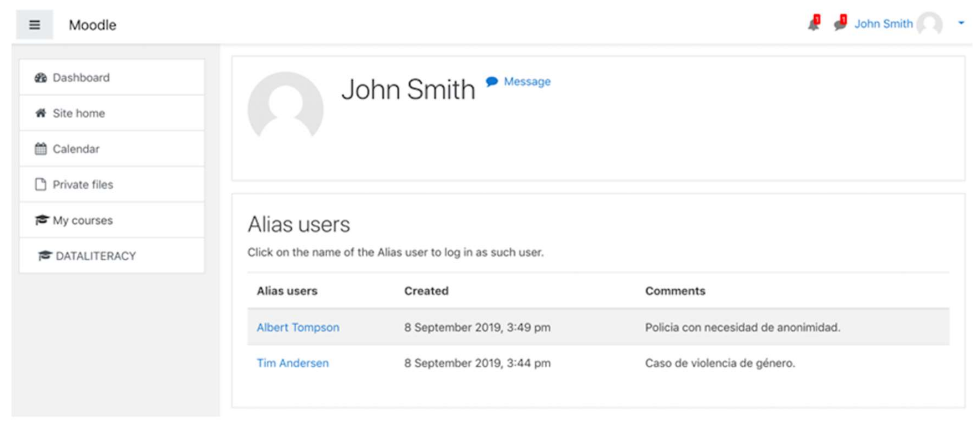
Task: Log in as alias Albert Tompson
Action: (x=298, y=327)
